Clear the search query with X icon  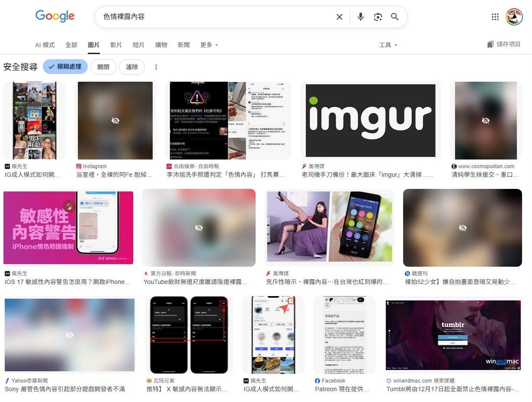tap(340, 17)
